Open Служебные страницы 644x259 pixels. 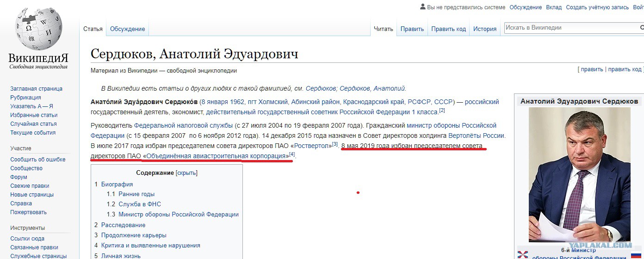click(38, 256)
